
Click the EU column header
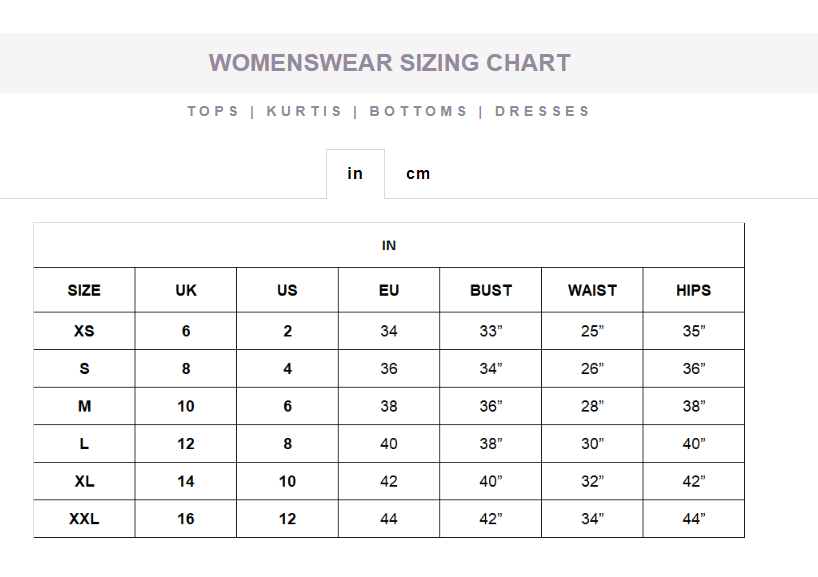(x=389, y=290)
